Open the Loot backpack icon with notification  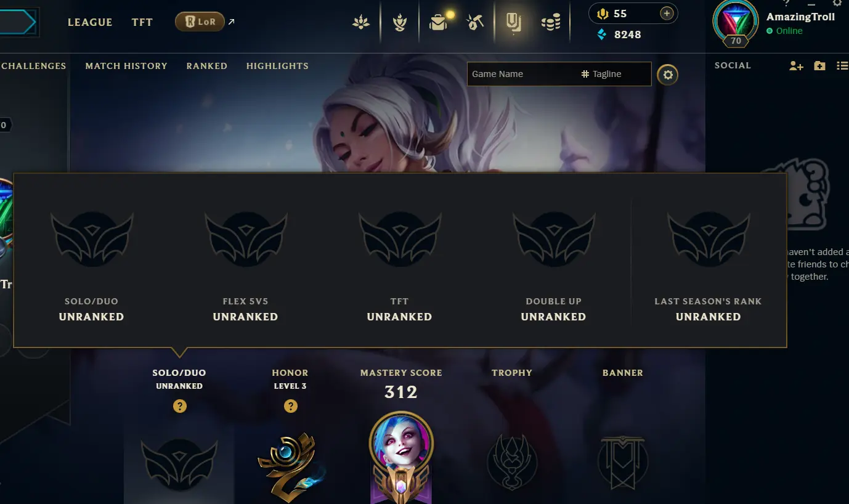click(x=439, y=23)
